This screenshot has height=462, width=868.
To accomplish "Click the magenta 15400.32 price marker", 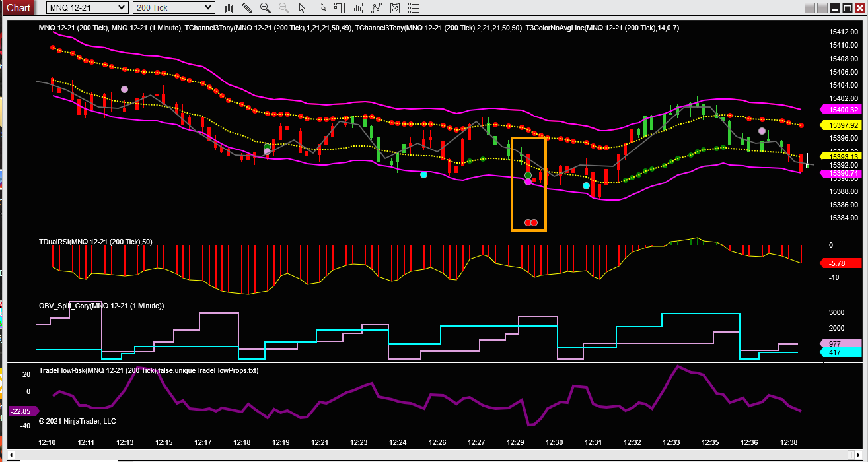I will [x=840, y=110].
